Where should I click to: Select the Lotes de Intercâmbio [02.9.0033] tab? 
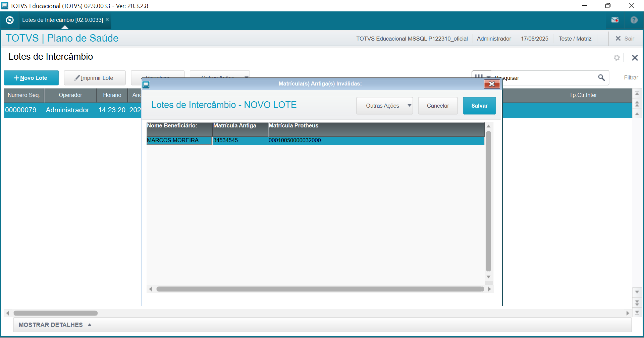click(62, 20)
